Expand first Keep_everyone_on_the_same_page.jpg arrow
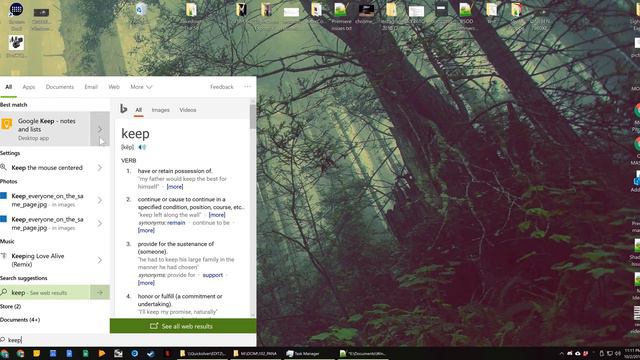The height and width of the screenshot is (360, 640). (x=100, y=200)
